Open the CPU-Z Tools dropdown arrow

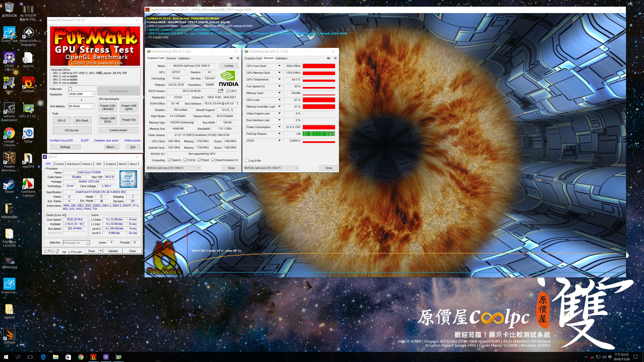click(x=101, y=251)
